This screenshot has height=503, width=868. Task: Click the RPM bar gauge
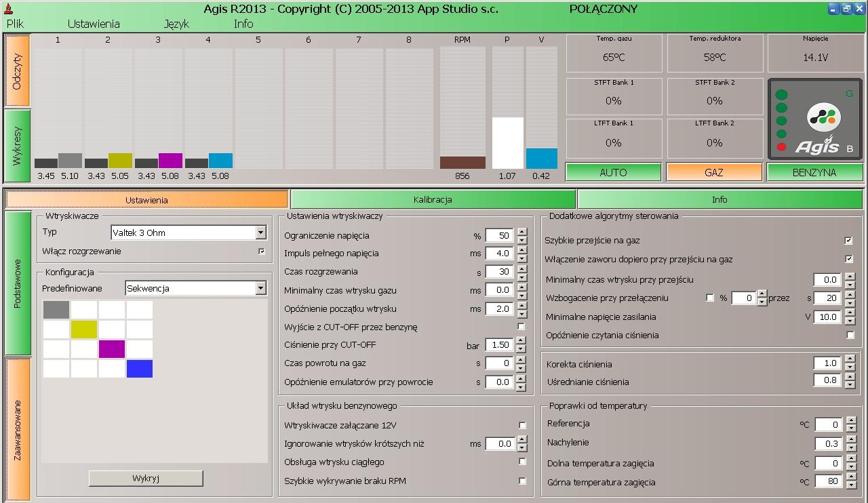point(462,108)
